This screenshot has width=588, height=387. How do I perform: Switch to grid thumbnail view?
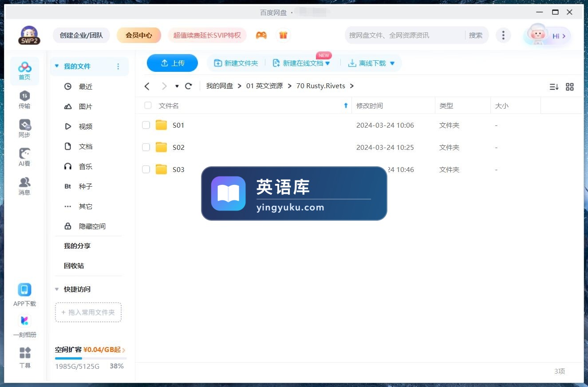pos(570,87)
